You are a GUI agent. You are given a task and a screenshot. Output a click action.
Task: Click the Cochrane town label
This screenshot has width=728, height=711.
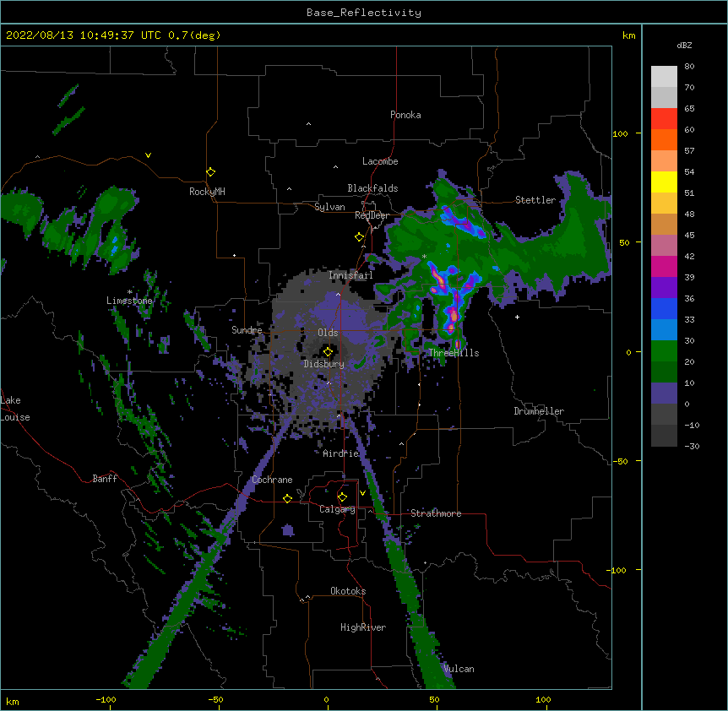[x=272, y=480]
